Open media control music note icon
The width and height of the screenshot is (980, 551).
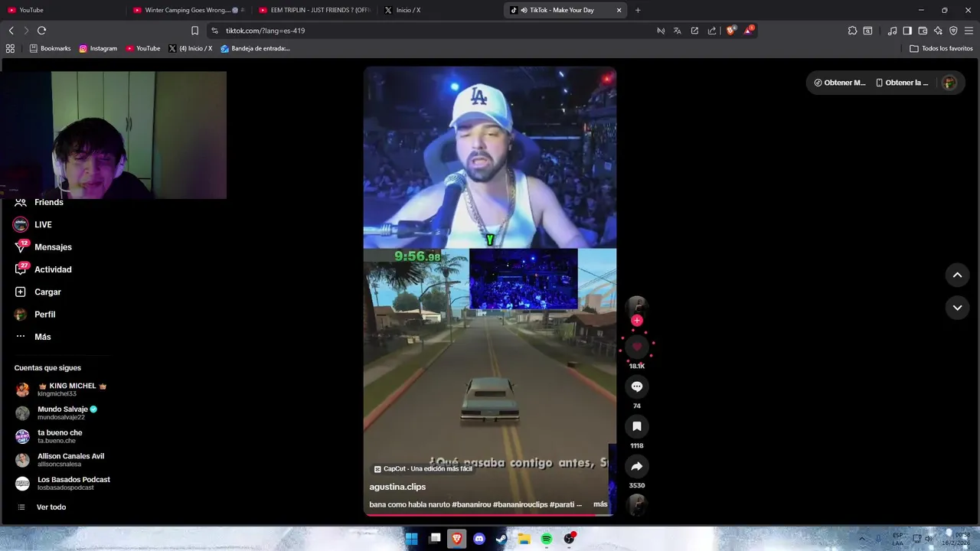892,31
